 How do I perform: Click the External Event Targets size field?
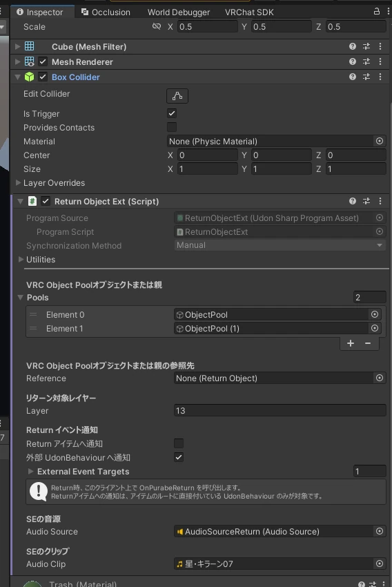(x=369, y=471)
